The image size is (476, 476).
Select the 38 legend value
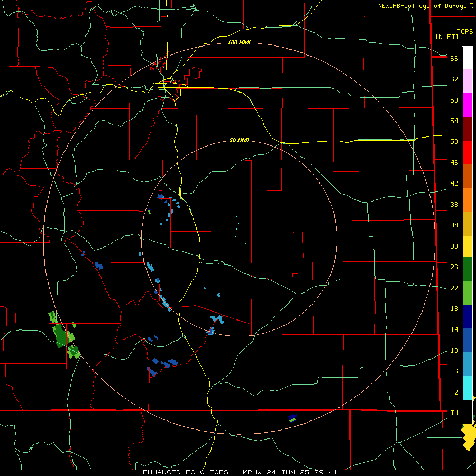click(x=454, y=205)
